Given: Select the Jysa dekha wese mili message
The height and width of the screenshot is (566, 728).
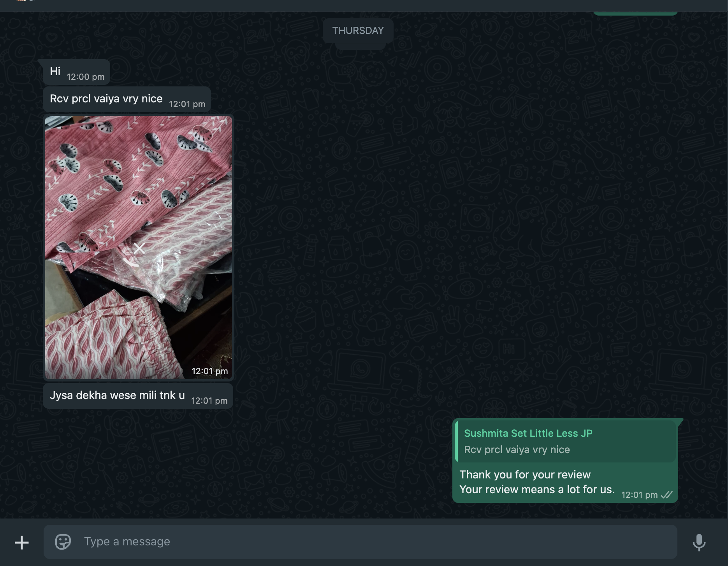Looking at the screenshot, I should click(x=117, y=395).
